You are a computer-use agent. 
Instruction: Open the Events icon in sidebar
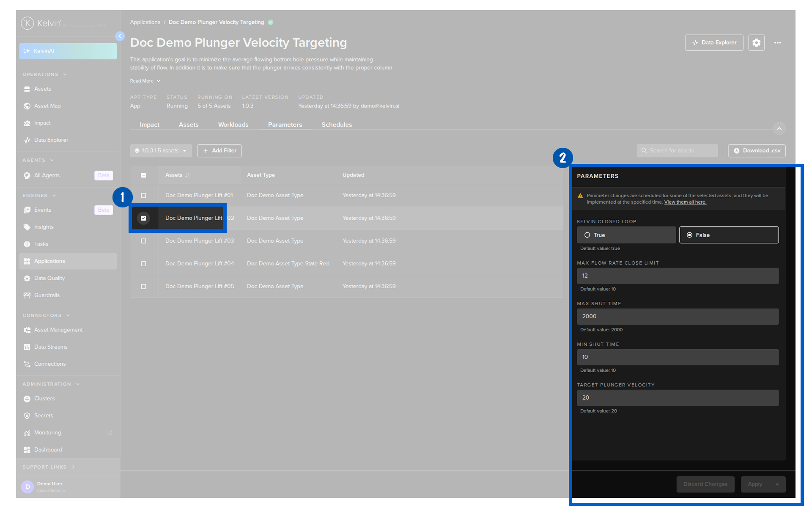[x=27, y=210]
